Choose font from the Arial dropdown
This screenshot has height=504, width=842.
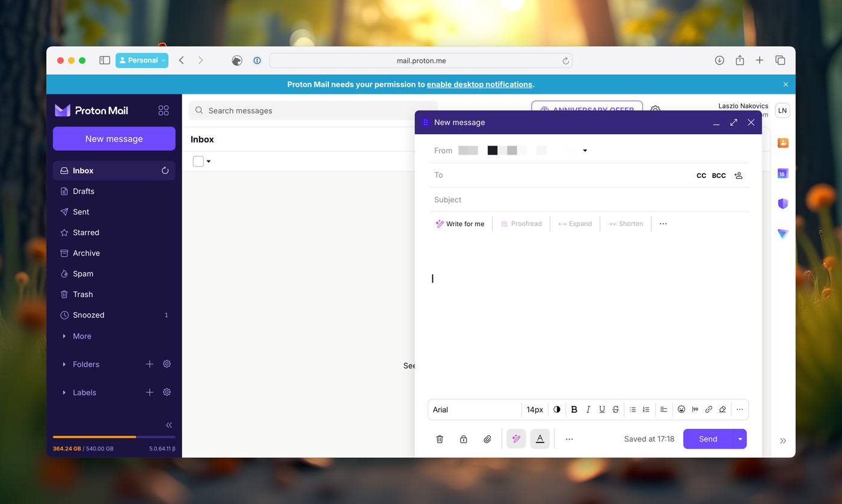(475, 410)
